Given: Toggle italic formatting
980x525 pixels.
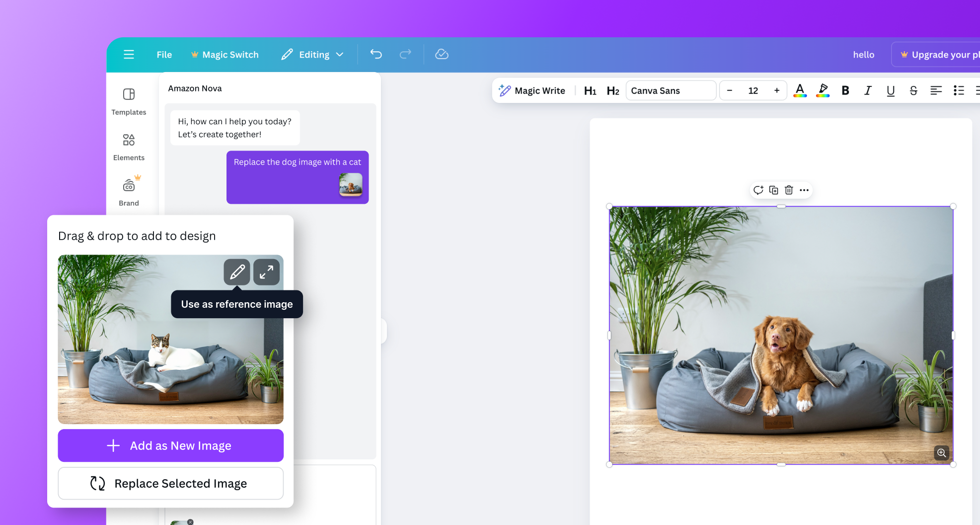Looking at the screenshot, I should point(868,90).
